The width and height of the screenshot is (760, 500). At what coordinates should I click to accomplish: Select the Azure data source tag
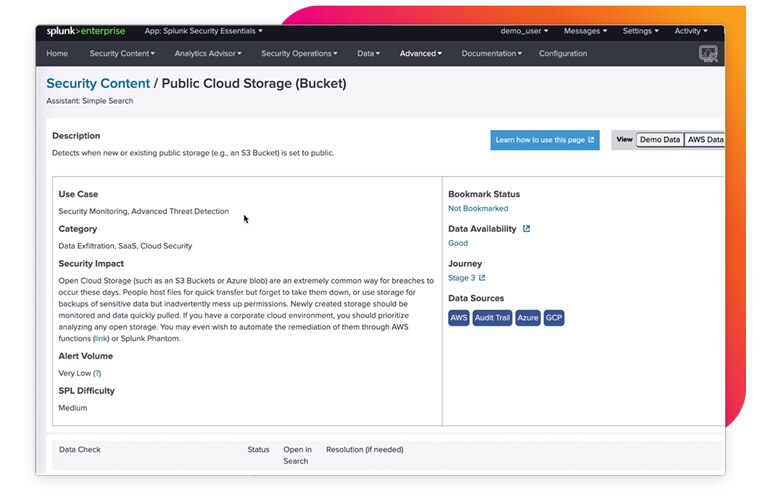[x=527, y=318]
